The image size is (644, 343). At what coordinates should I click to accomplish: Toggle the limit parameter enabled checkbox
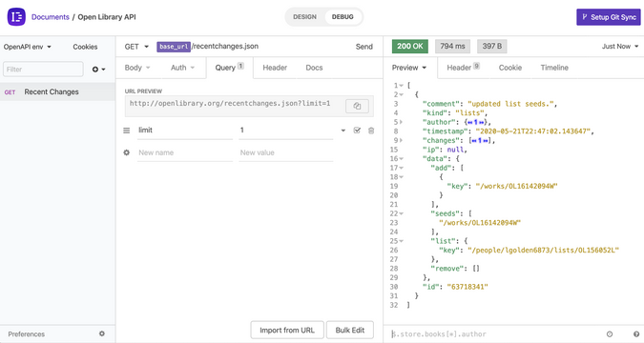coord(357,131)
